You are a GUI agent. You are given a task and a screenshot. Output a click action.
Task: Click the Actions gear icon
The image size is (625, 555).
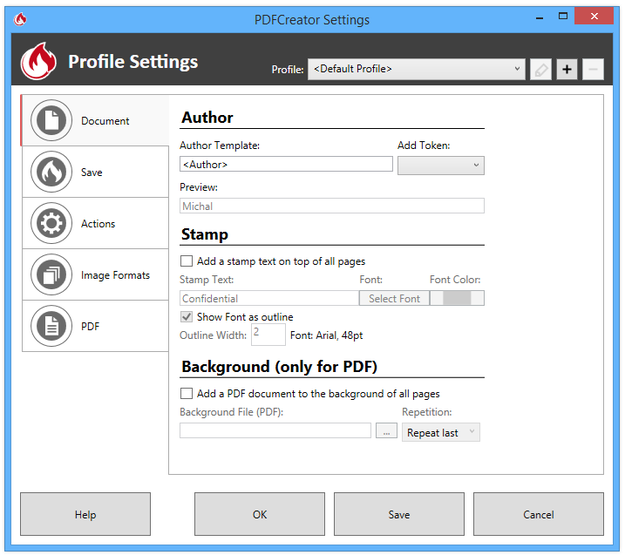pos(51,223)
